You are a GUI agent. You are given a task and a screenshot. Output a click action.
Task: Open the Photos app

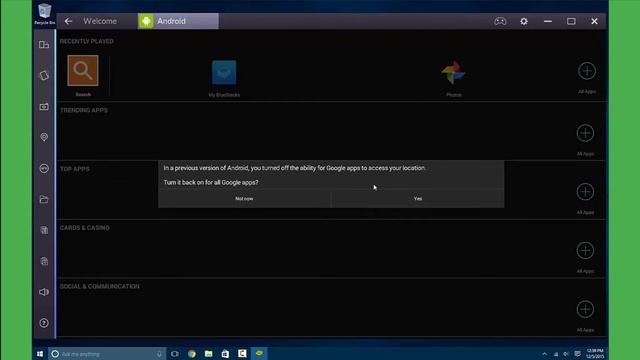pyautogui.click(x=453, y=73)
